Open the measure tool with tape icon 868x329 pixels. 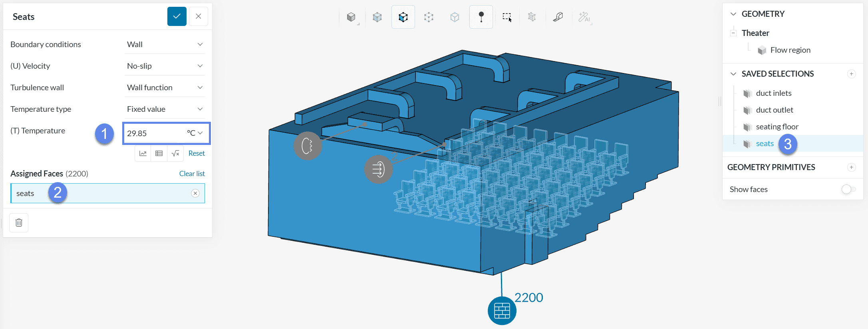point(558,17)
